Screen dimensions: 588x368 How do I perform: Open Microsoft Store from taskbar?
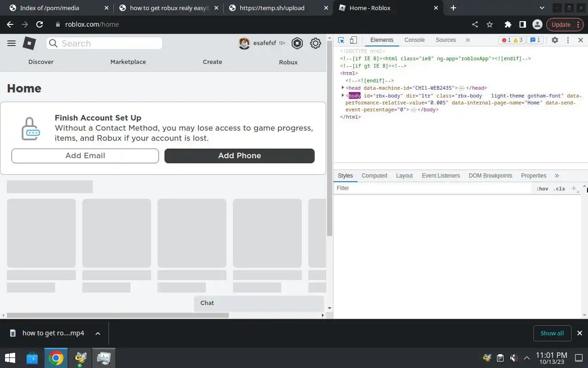(32, 357)
